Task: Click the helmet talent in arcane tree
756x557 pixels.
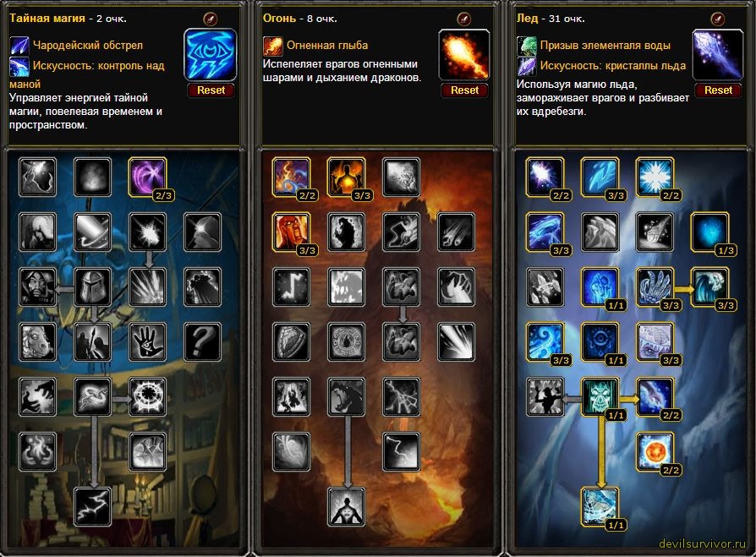Action: pos(92,287)
